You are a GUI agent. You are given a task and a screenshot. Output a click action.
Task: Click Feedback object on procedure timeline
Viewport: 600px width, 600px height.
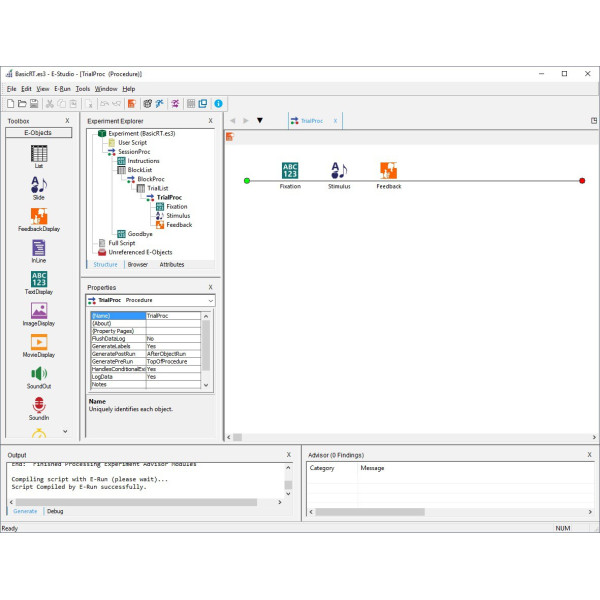point(389,175)
